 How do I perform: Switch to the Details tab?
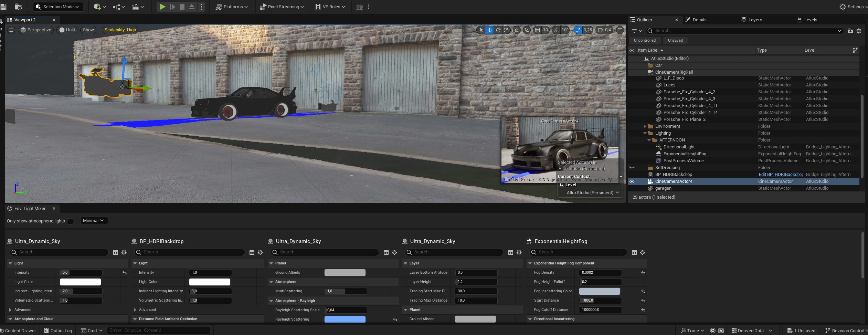696,20
